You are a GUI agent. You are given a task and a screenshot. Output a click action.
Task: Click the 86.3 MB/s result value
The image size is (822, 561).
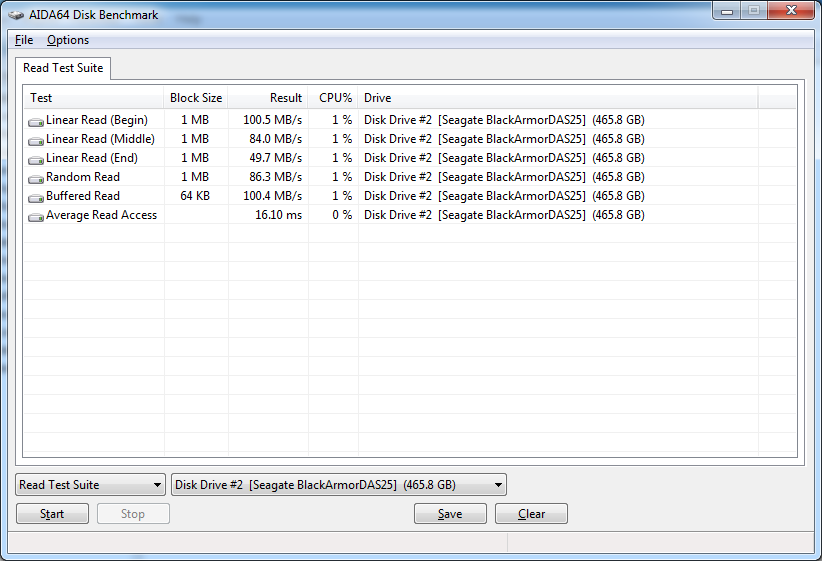point(276,177)
